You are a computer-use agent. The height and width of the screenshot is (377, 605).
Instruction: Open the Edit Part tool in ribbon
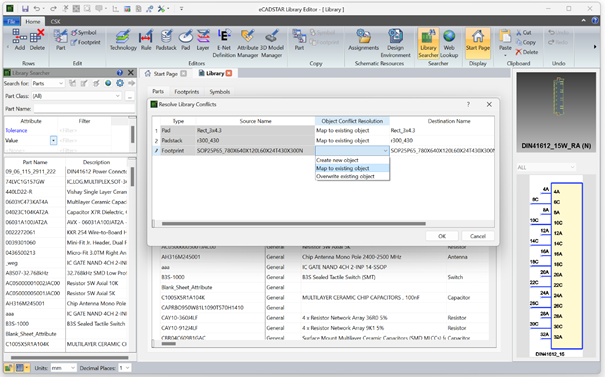click(x=60, y=40)
